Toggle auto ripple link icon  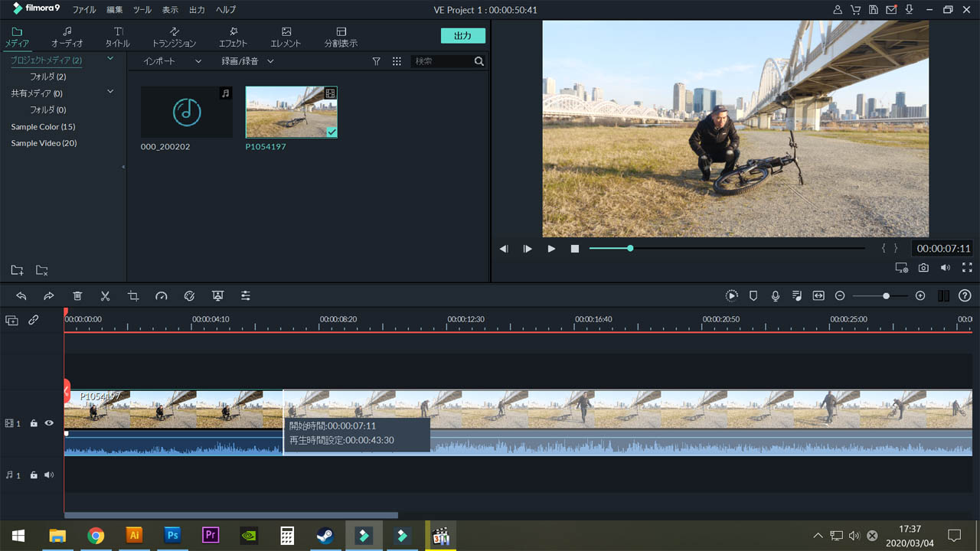(34, 321)
